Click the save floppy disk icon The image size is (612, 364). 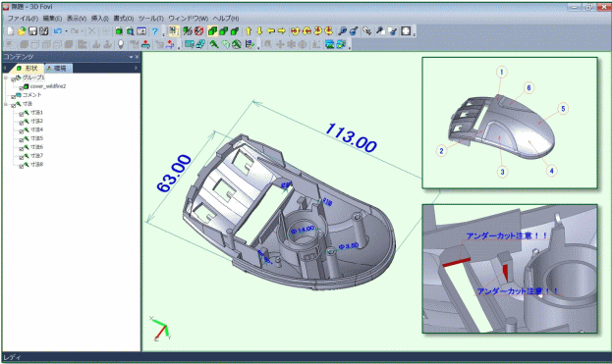pyautogui.click(x=33, y=31)
